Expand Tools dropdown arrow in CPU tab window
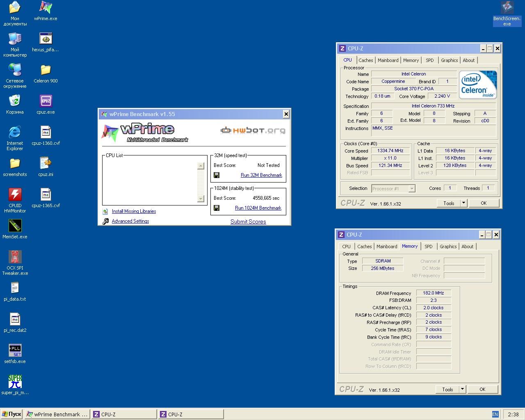525x420 pixels. click(463, 203)
